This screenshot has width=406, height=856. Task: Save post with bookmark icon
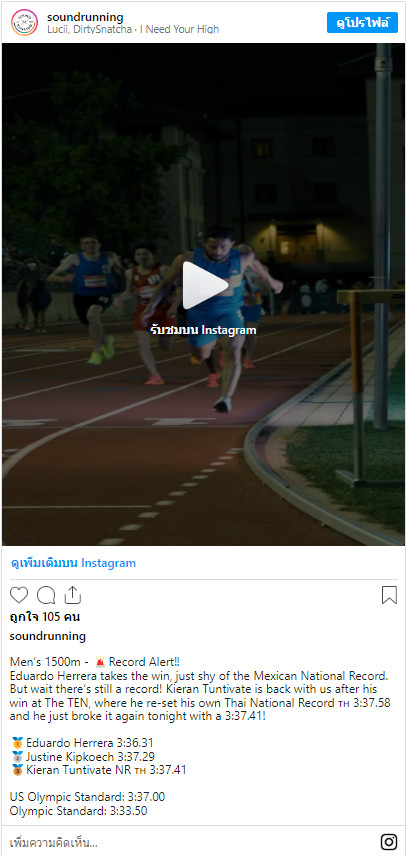click(389, 595)
